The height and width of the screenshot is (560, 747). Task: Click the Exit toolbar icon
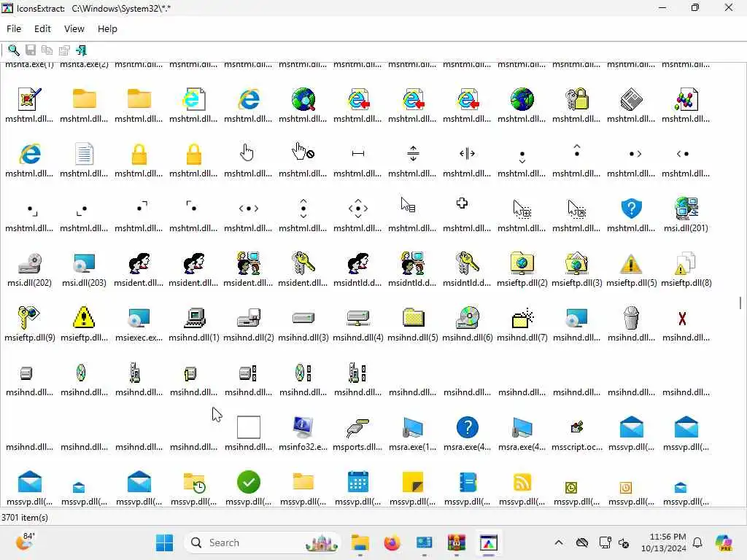[x=81, y=50]
